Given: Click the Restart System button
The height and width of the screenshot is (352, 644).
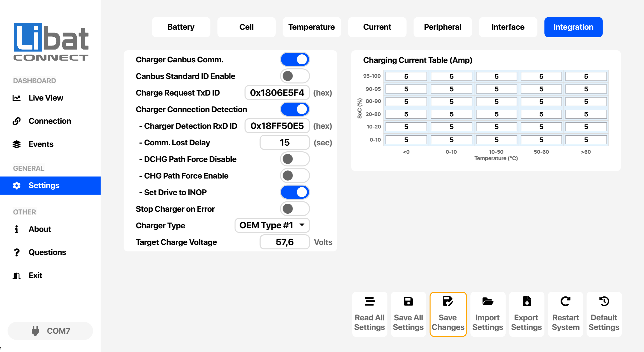Looking at the screenshot, I should point(566,314).
